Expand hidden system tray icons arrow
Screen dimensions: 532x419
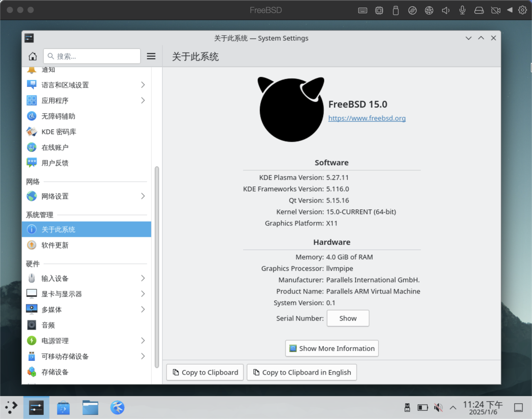click(453, 408)
